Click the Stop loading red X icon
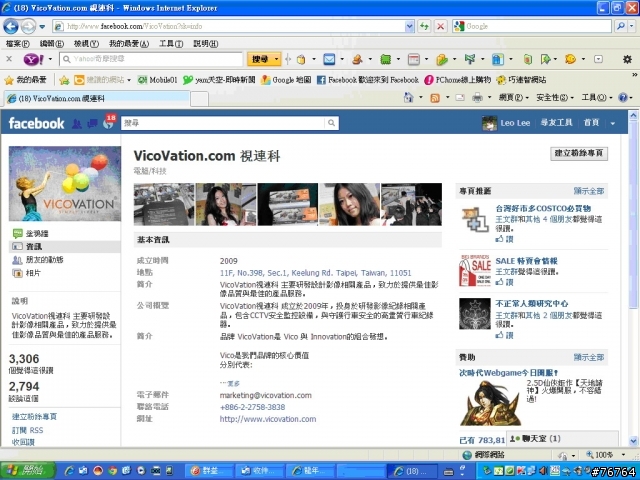This screenshot has height=480, width=640. [x=440, y=27]
